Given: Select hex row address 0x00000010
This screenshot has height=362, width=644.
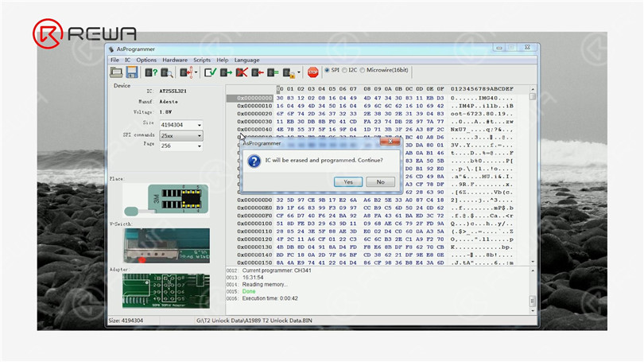Looking at the screenshot, I should point(254,106).
